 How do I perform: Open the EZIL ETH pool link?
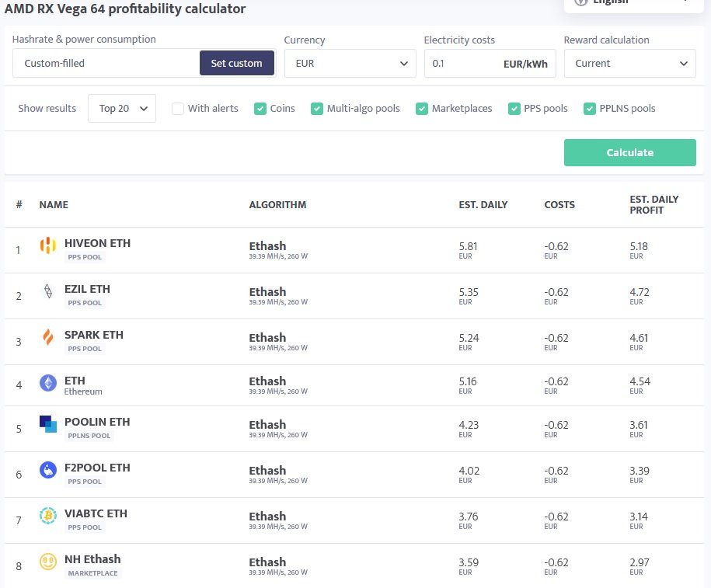point(87,289)
